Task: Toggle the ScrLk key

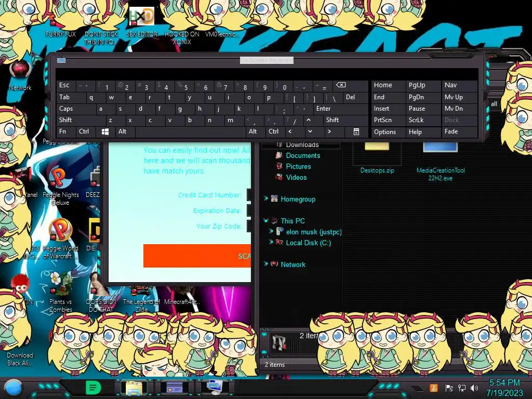Action: coord(423,120)
